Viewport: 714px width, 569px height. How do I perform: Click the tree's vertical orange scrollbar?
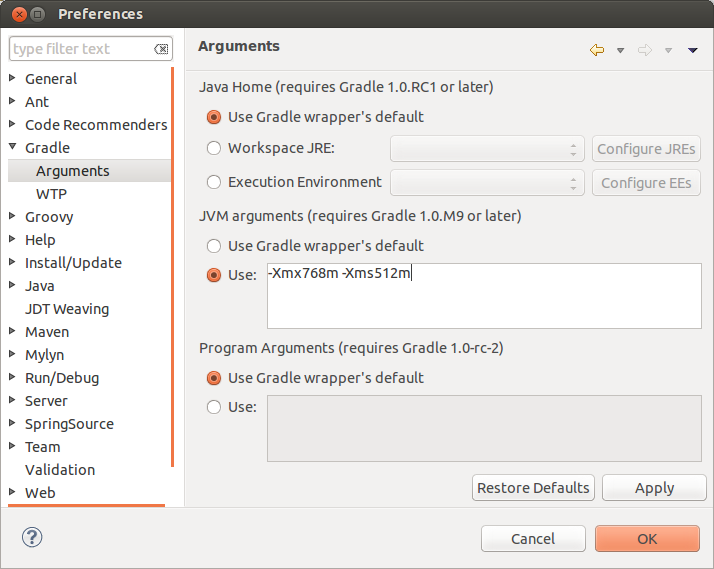coord(173,267)
